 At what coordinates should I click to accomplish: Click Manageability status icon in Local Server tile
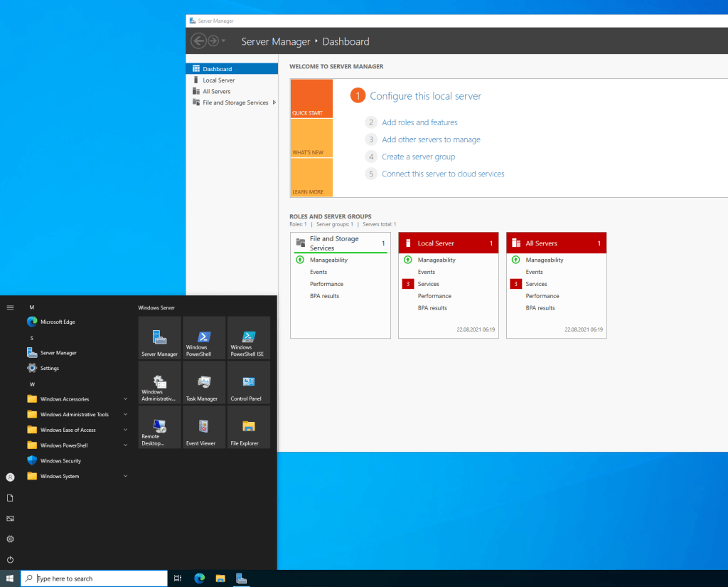click(x=407, y=260)
